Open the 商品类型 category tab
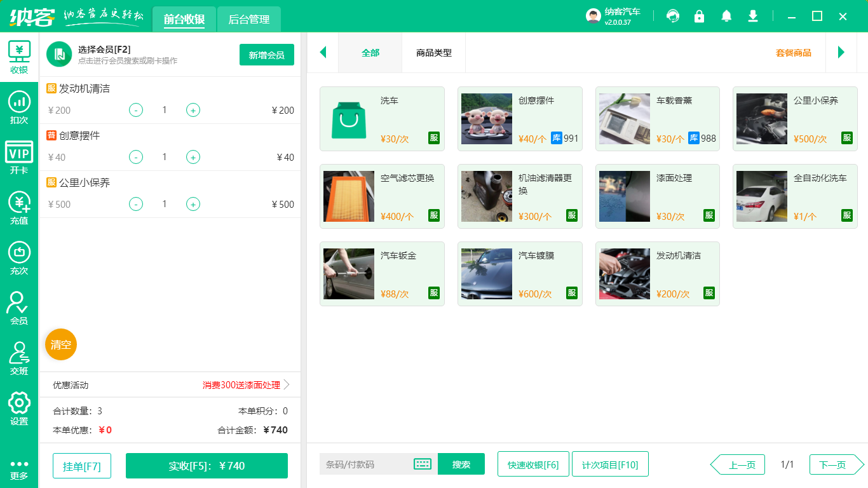The height and width of the screenshot is (488, 868). [435, 53]
